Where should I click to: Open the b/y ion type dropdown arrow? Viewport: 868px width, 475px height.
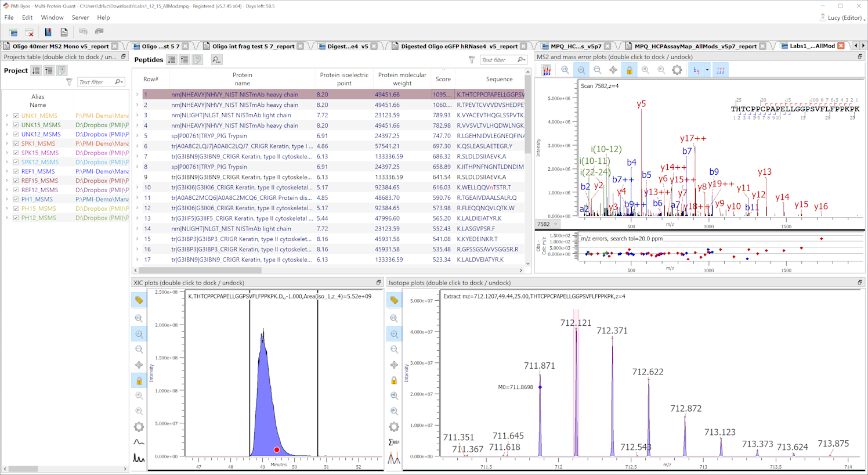click(x=707, y=70)
